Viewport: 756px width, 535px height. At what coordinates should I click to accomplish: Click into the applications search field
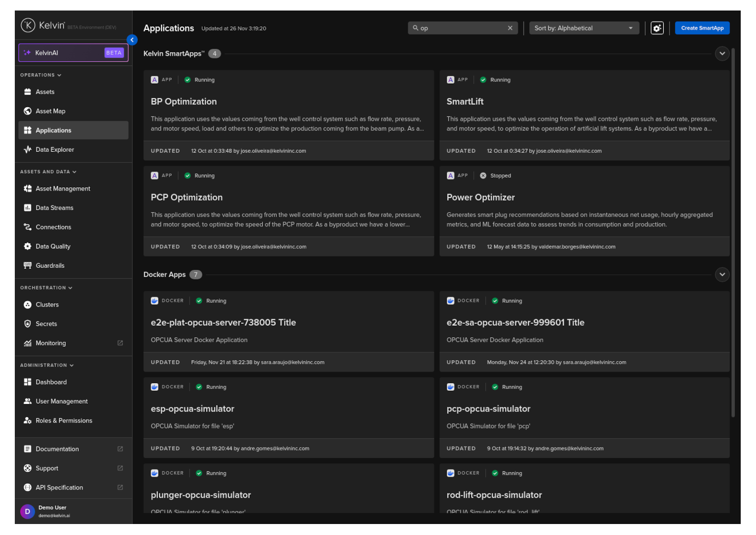point(461,28)
